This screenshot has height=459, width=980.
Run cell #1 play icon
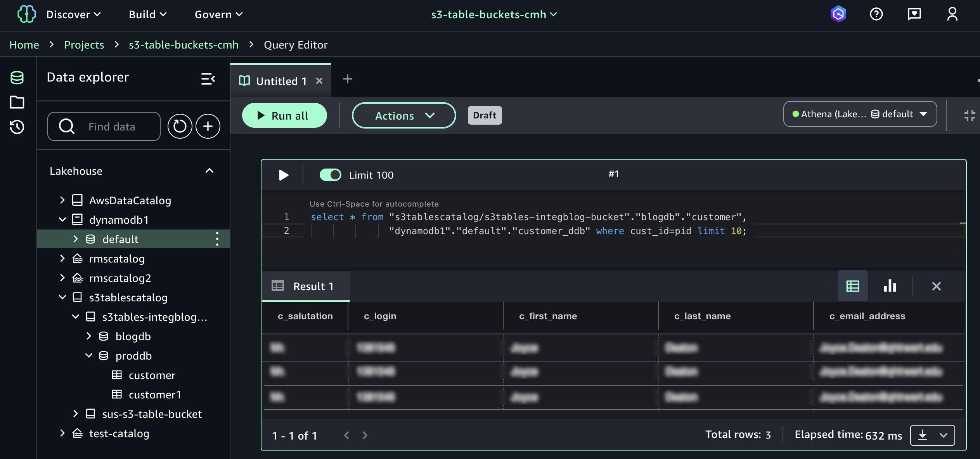coord(284,175)
